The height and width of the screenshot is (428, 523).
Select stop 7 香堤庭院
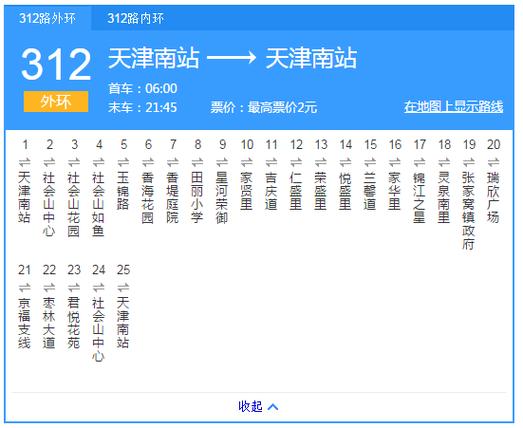pyautogui.click(x=173, y=197)
